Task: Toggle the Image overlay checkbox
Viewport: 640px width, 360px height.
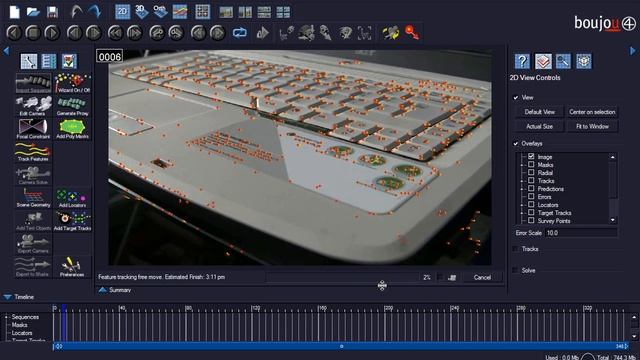Action: pyautogui.click(x=531, y=156)
